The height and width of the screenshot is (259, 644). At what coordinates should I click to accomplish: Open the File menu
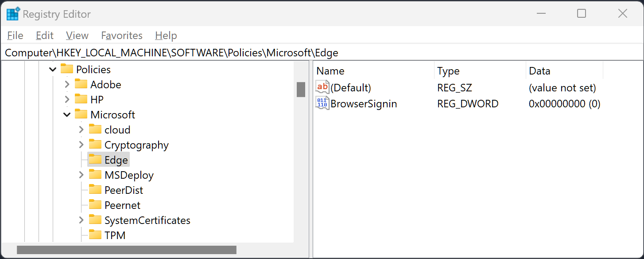(16, 35)
